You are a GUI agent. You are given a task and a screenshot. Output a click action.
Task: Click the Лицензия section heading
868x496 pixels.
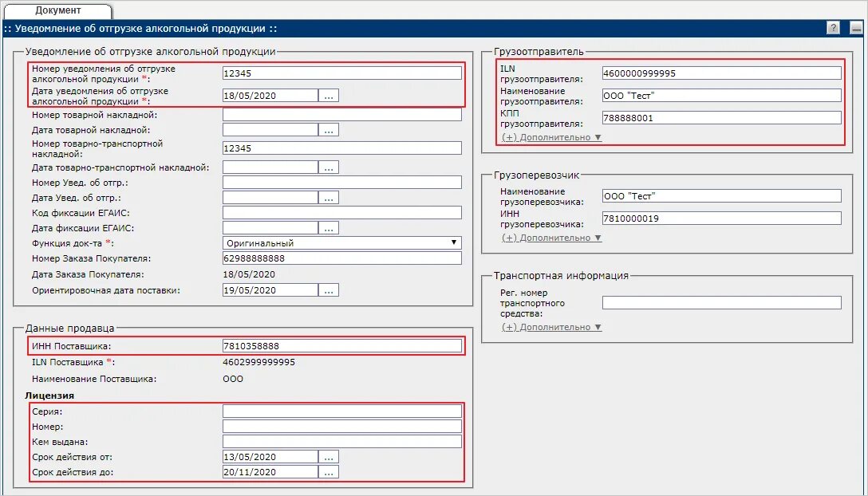[49, 396]
